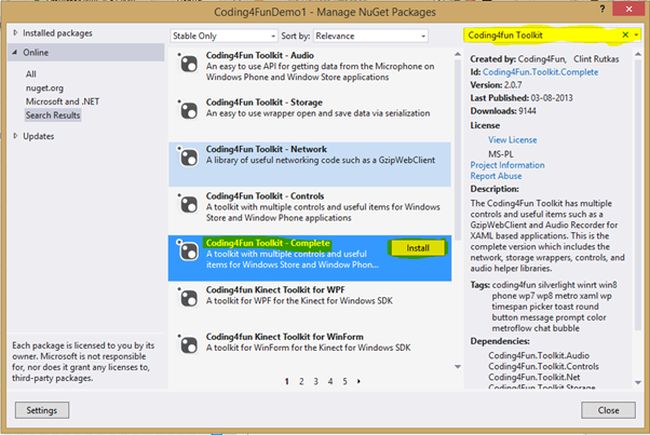Go to results page 5
The height and width of the screenshot is (435, 650).
(x=345, y=381)
